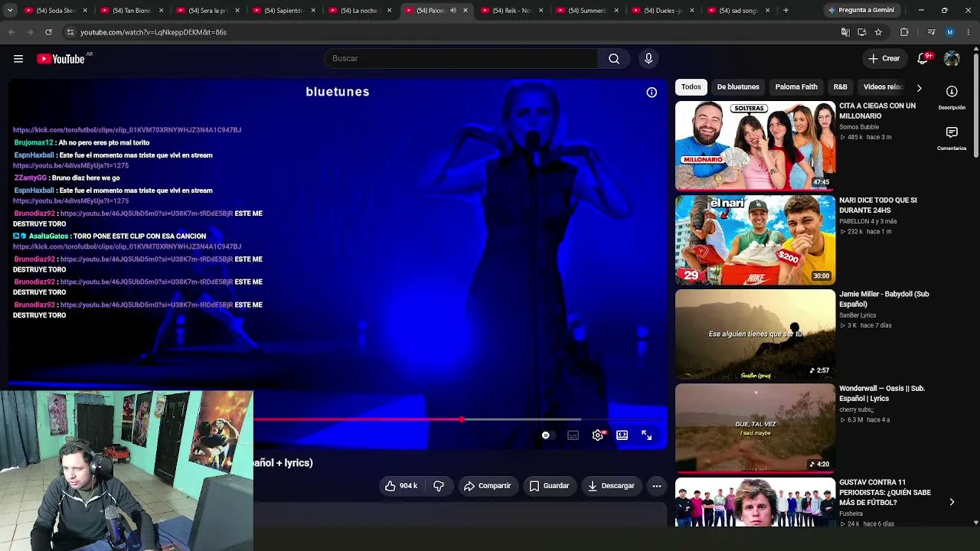Show video info card icon
The width and height of the screenshot is (980, 551).
(x=652, y=93)
